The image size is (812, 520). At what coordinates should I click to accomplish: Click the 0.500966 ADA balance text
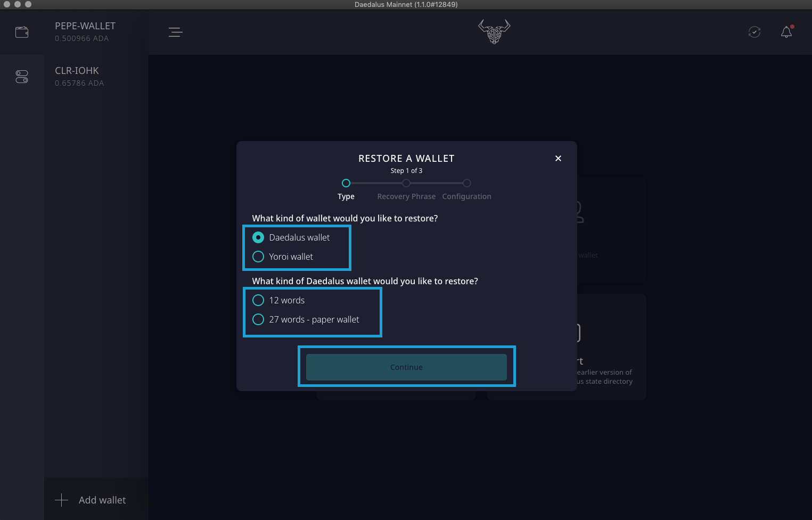[81, 38]
